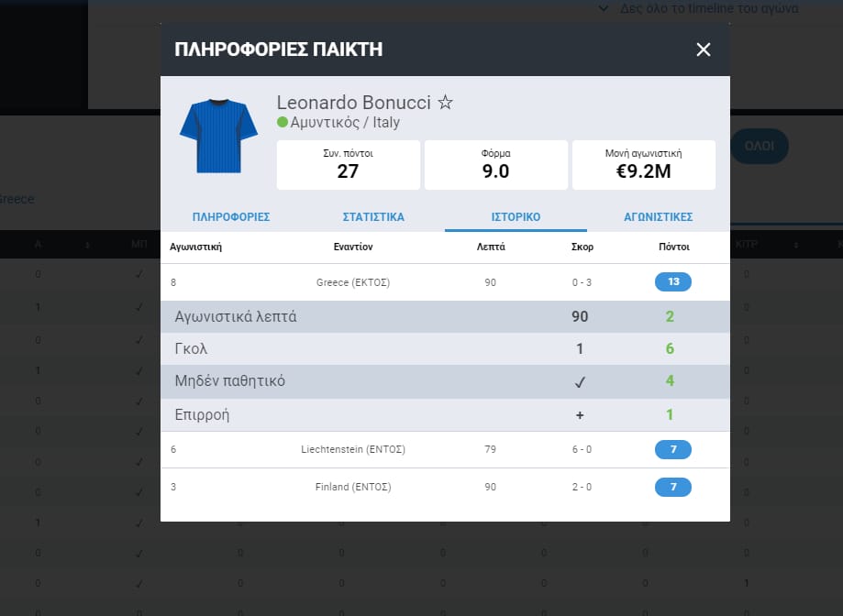
Task: Click the ΠΛΗΡΟΦΟΡΙΕΣ ΠΑΙΚΤΗ dialog title
Action: 279,49
